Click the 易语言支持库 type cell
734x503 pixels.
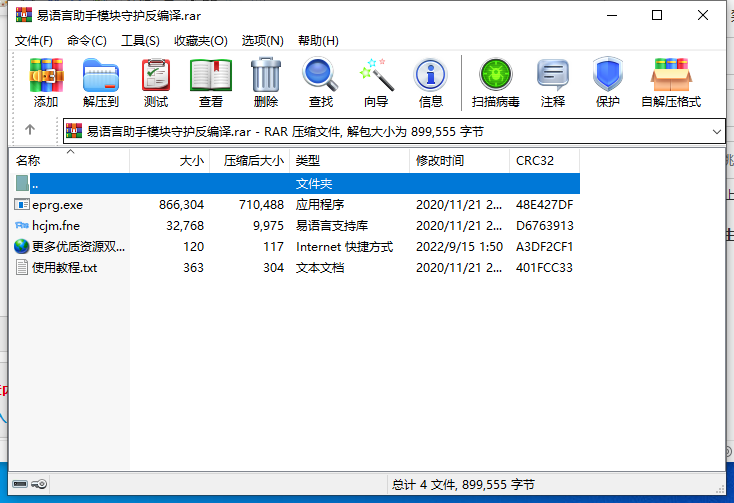click(x=332, y=226)
